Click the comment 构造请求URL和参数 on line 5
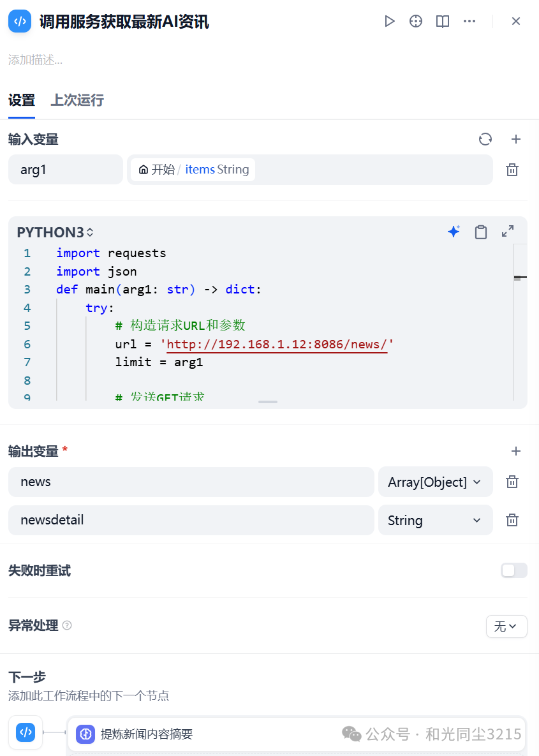539x756 pixels. [181, 325]
